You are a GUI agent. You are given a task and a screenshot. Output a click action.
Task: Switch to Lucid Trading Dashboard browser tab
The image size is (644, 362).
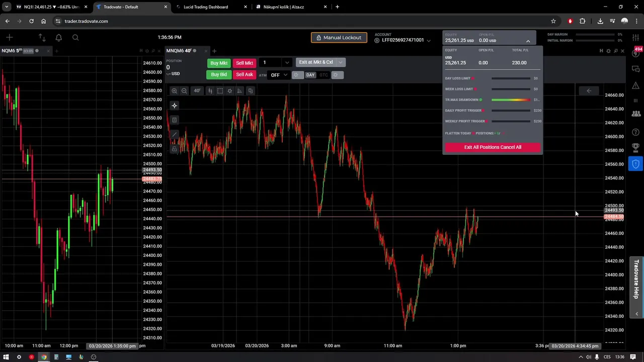click(x=210, y=7)
